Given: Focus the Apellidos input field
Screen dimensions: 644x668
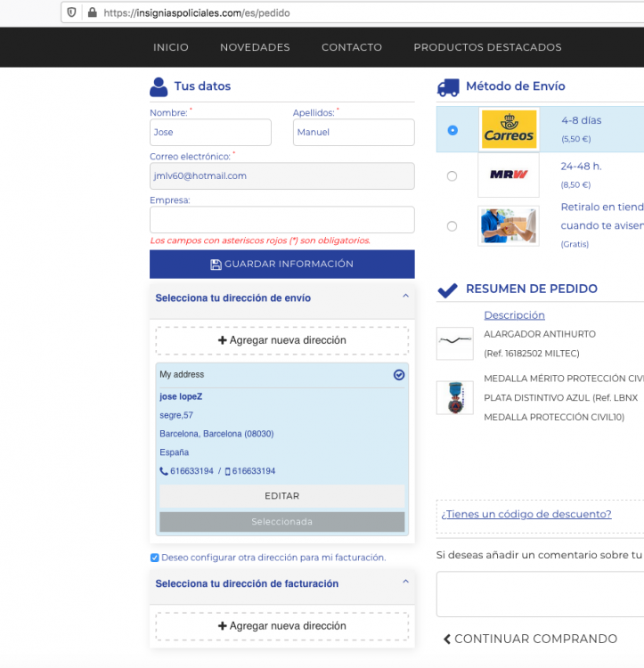Looking at the screenshot, I should (354, 133).
